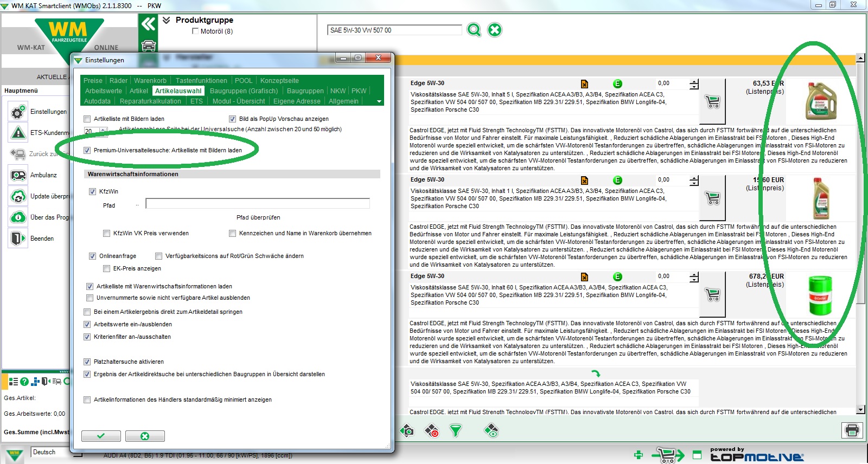This screenshot has height=464, width=868.
Task: Open the green 60 l barrel thumbnail
Action: click(x=820, y=295)
